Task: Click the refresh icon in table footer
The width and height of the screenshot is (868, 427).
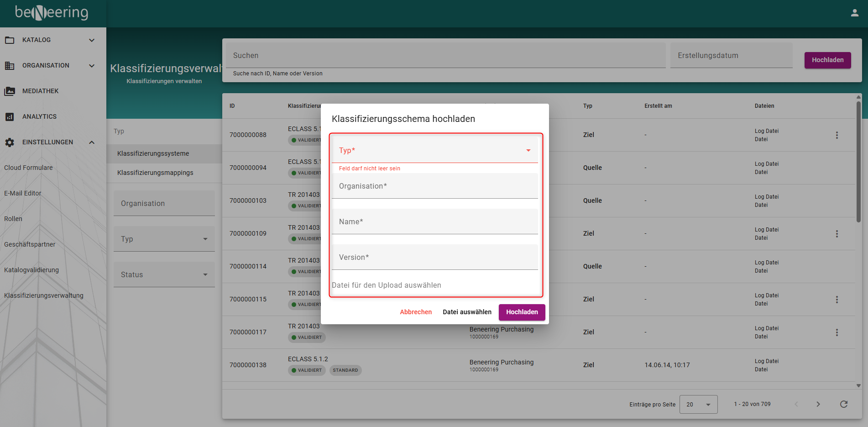Action: pyautogui.click(x=843, y=404)
